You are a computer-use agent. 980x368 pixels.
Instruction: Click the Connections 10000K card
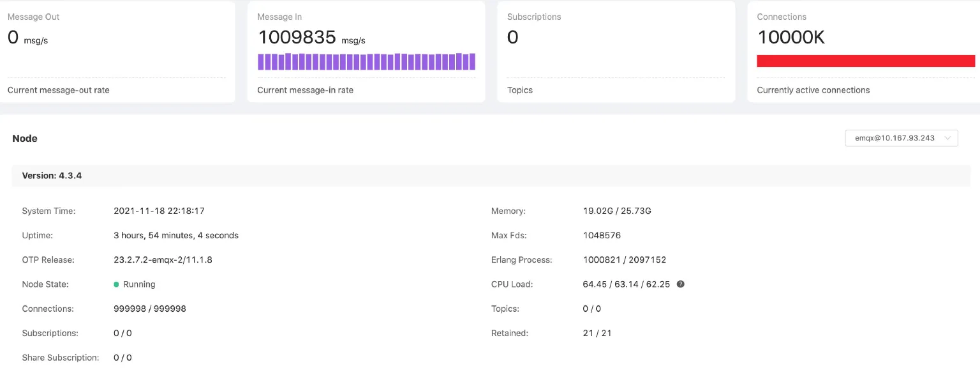[863, 51]
